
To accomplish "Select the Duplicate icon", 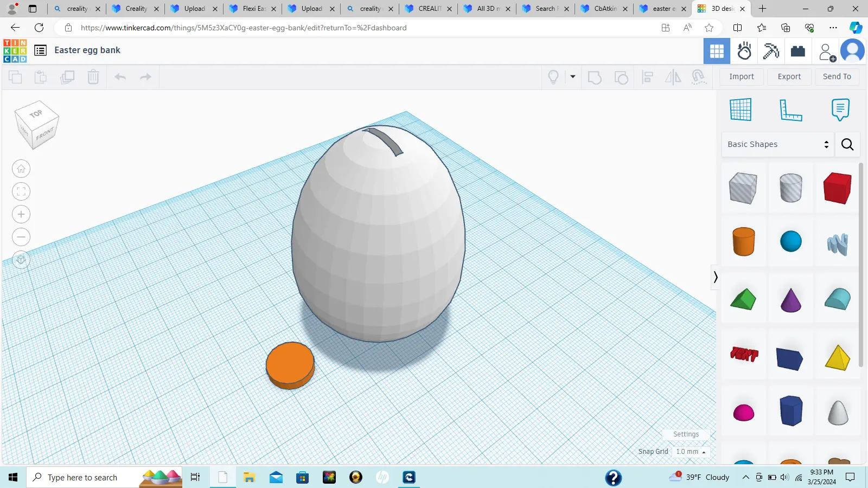I will coord(67,76).
